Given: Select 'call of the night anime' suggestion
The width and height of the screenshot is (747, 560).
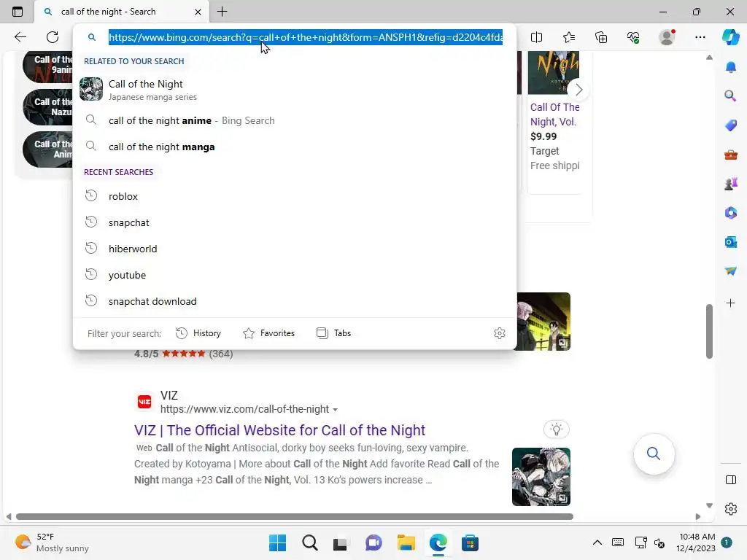Looking at the screenshot, I should click(295, 120).
